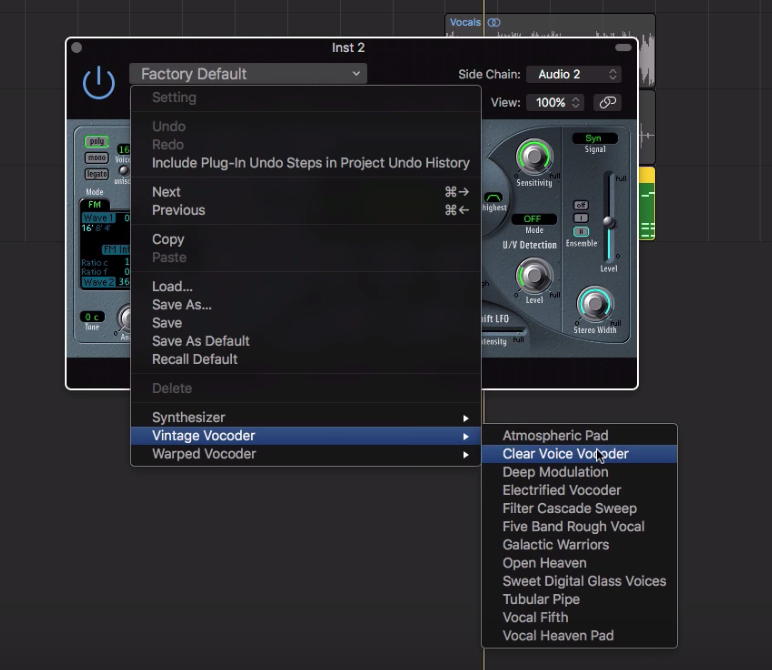Select the FM oscillator tab
The height and width of the screenshot is (670, 772).
pos(95,204)
